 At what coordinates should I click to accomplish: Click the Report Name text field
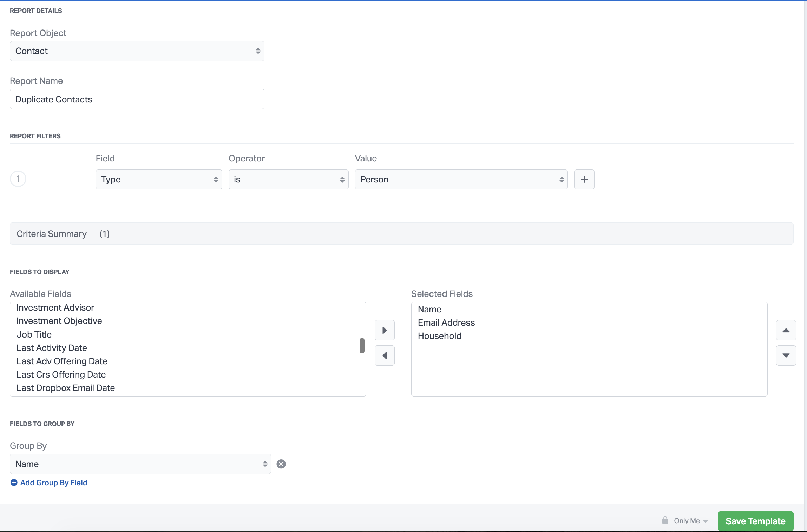(137, 99)
